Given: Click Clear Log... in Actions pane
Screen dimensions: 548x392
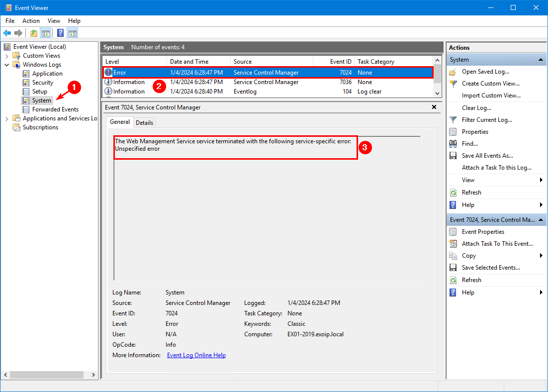Looking at the screenshot, I should (x=476, y=108).
